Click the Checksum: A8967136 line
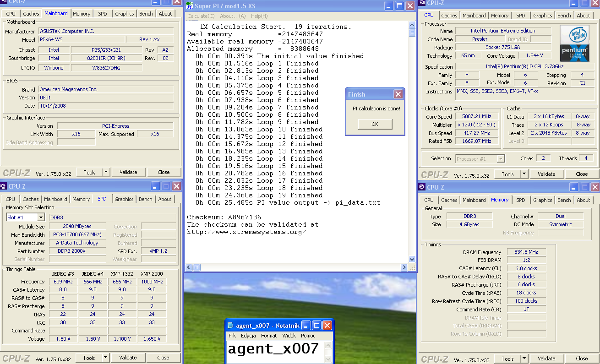Viewport: 600px width, 364px height. point(224,217)
